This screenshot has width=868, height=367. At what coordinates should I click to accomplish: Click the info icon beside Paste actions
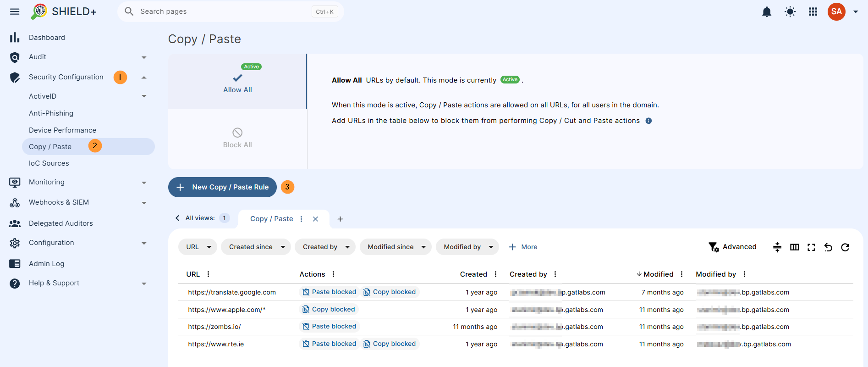point(648,121)
